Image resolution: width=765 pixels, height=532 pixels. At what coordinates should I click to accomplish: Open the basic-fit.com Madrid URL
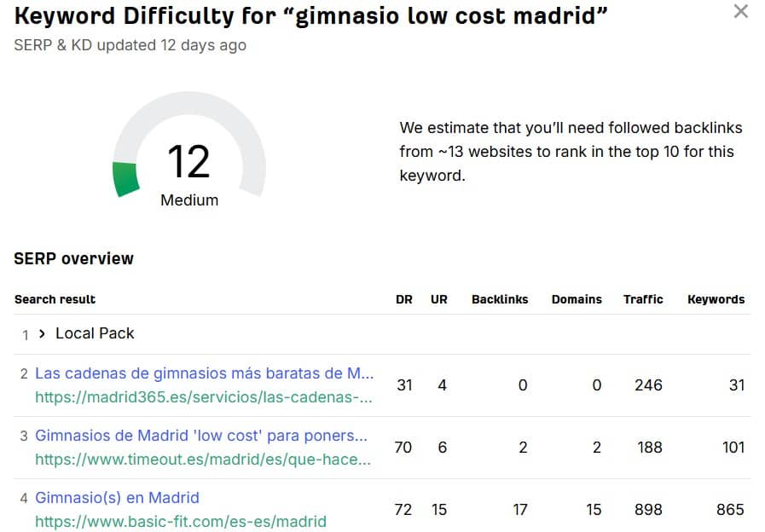tap(180, 522)
